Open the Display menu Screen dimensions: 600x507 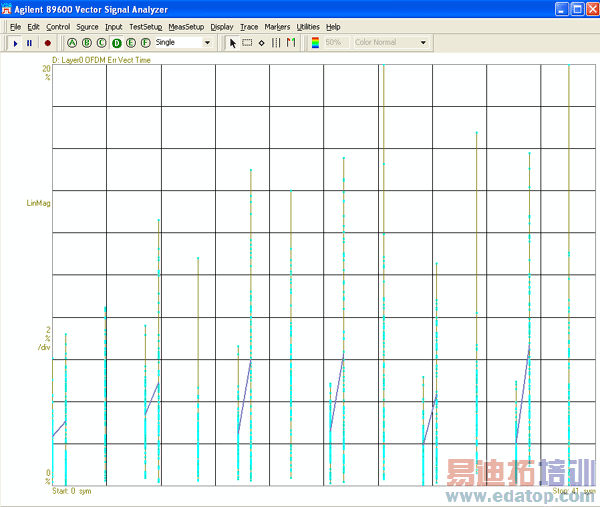222,27
